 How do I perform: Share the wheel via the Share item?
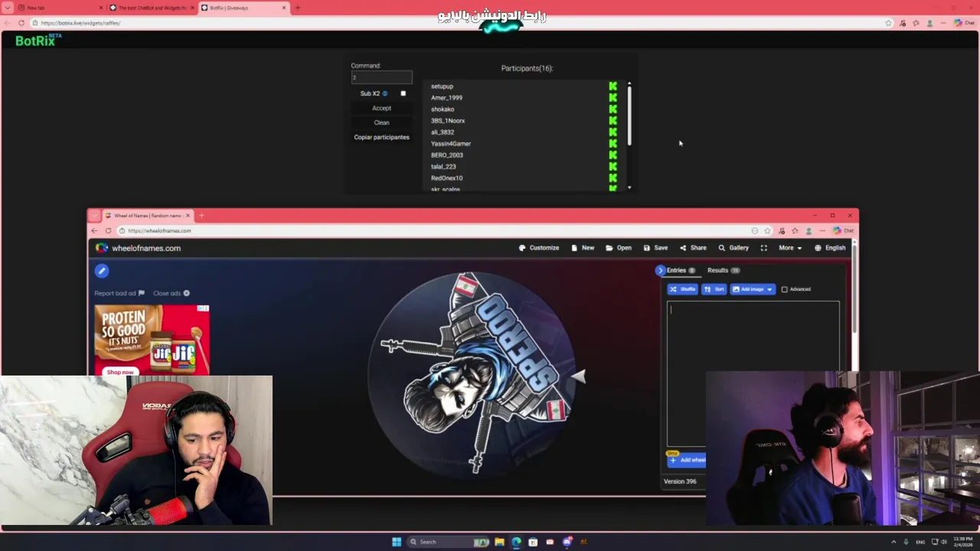pos(693,248)
